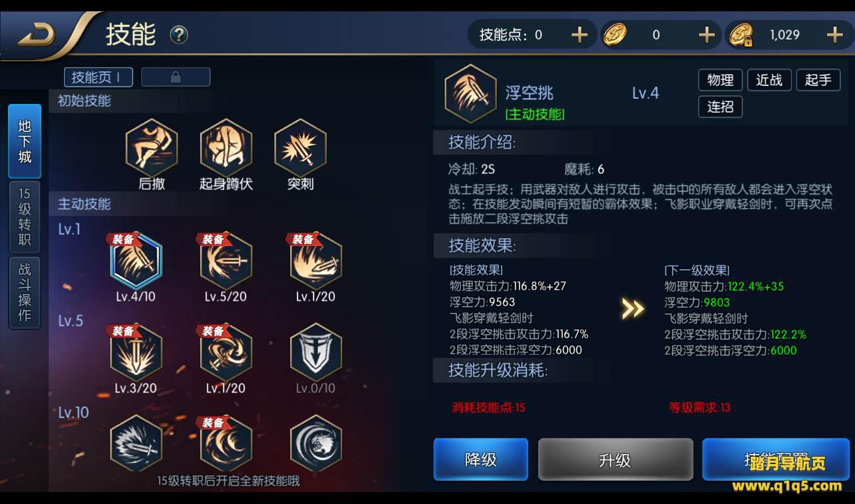Open the skill help question mark
Viewport: 855px width, 504px height.
[179, 35]
